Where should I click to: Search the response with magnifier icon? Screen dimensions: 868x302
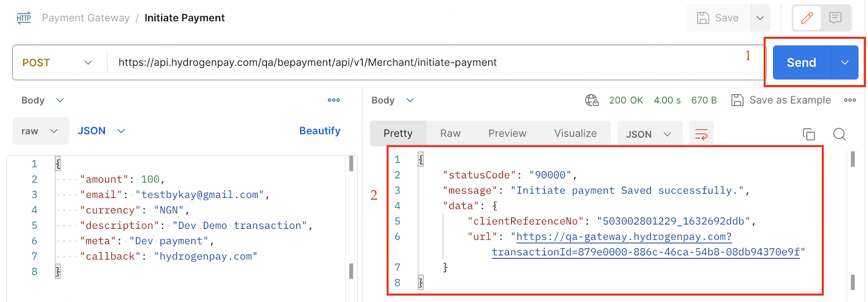[839, 134]
